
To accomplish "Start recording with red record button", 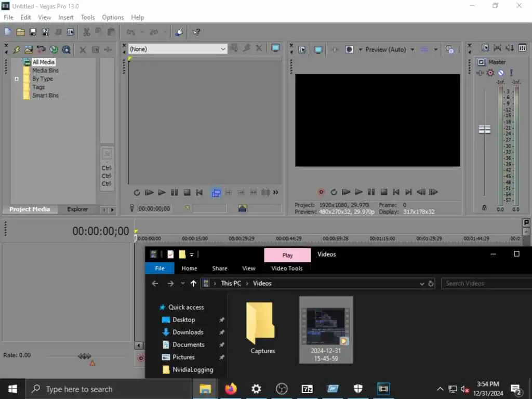I will pos(321,192).
